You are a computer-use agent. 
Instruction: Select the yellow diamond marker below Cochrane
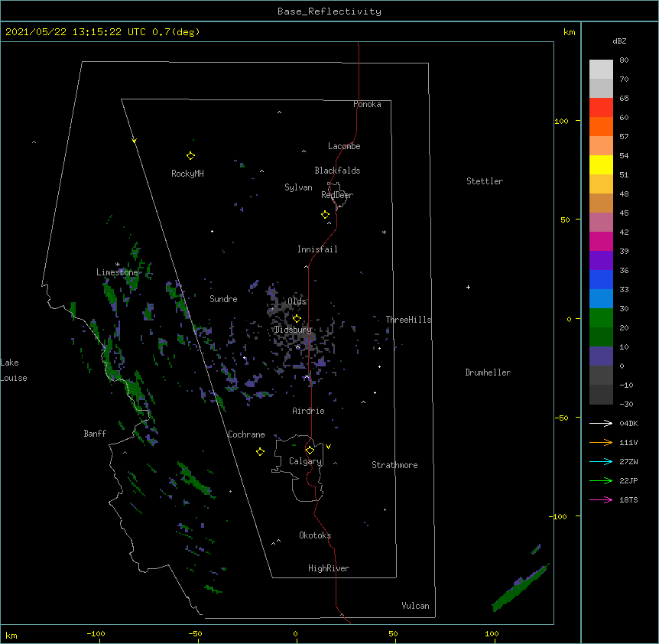[260, 452]
